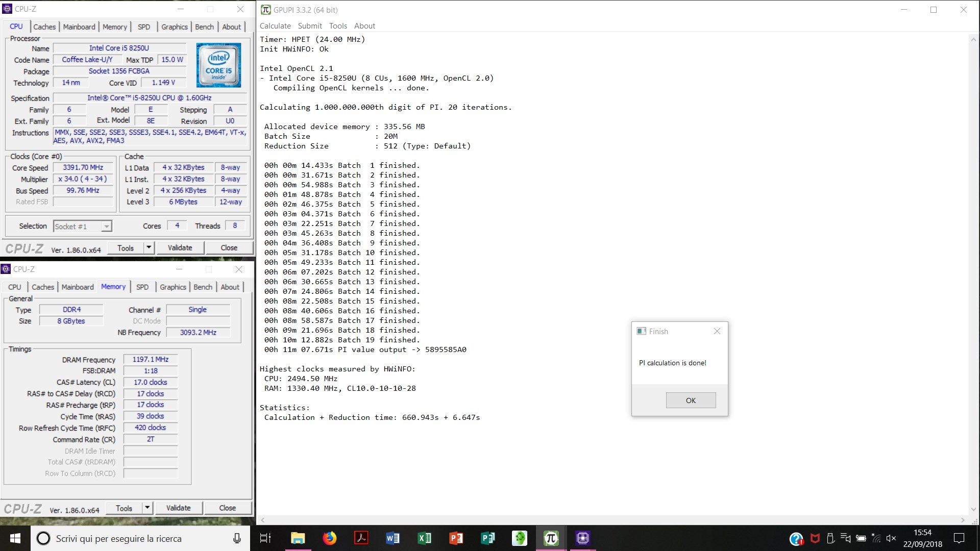Open Publisher from the taskbar

pos(487,538)
